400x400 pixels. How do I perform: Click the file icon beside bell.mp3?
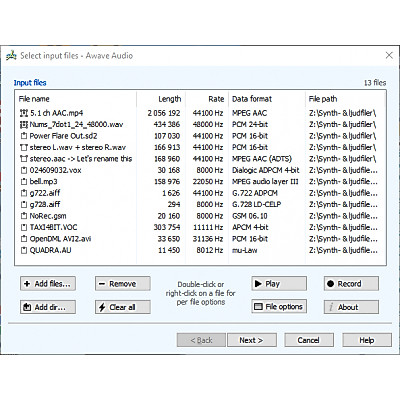[24, 182]
